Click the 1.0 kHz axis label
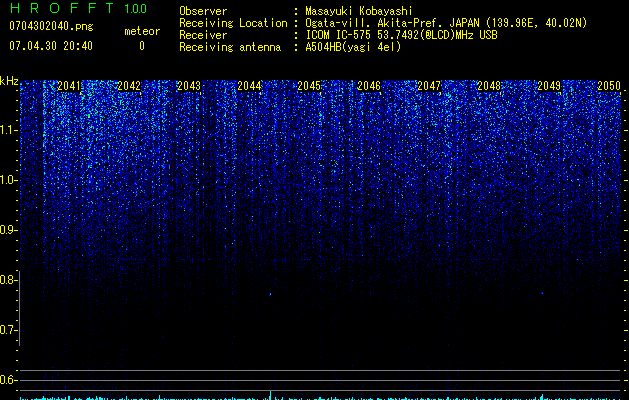 (9, 180)
